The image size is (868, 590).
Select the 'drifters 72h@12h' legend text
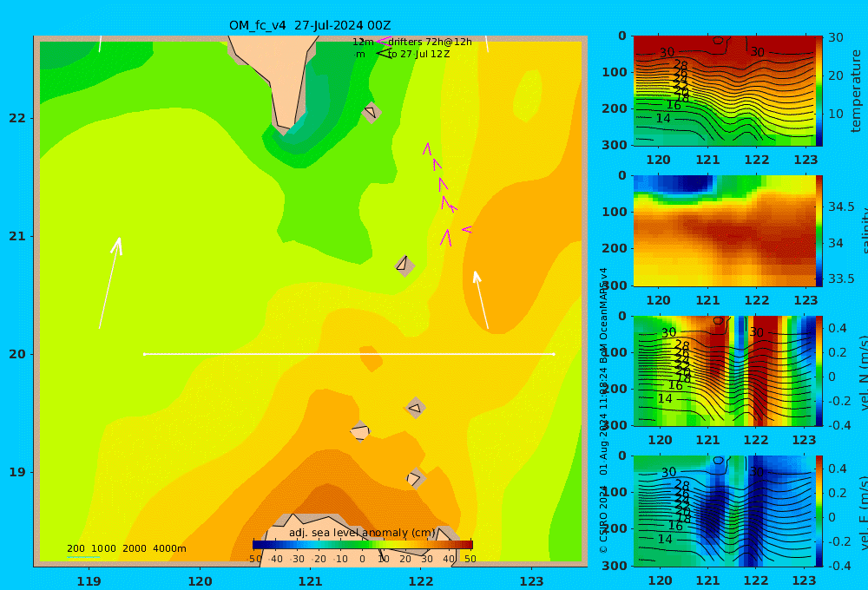[x=431, y=42]
